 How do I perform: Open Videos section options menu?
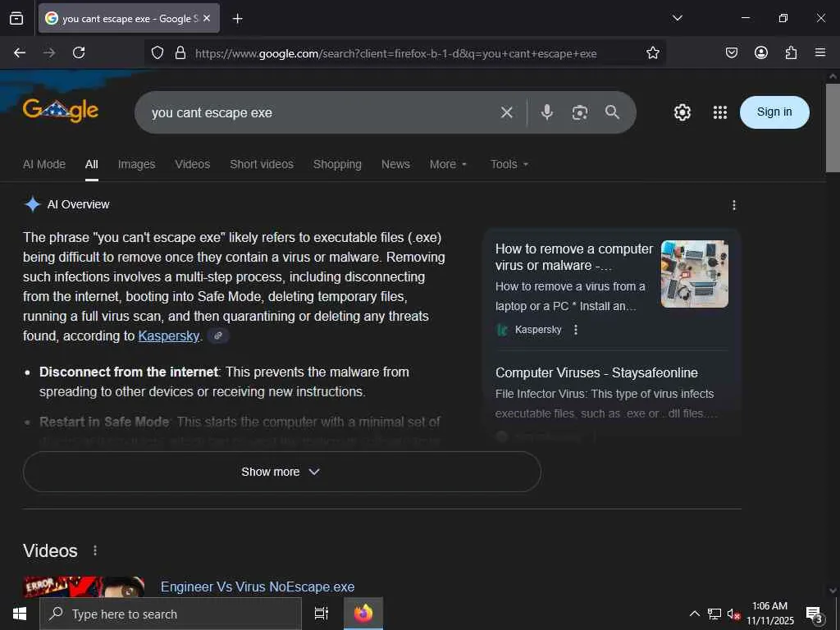point(95,550)
